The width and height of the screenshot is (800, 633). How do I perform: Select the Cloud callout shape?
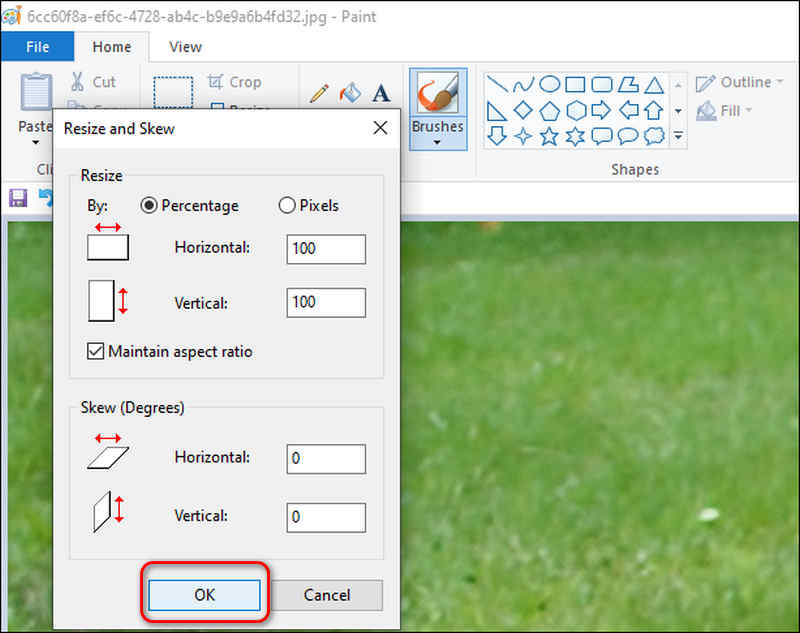point(654,136)
